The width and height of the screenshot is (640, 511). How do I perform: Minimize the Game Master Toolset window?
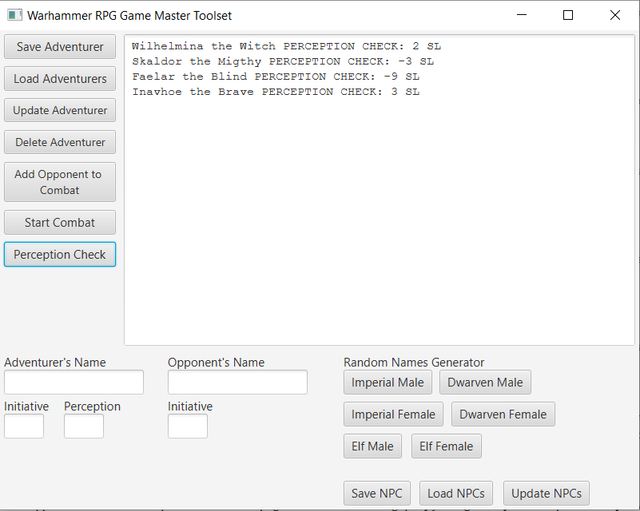522,15
